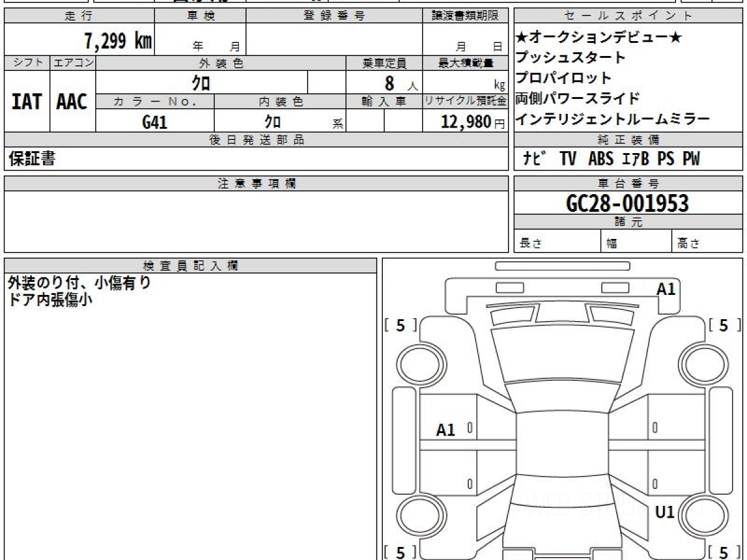Select the 登録番号 header
The height and width of the screenshot is (560, 747).
(x=334, y=16)
